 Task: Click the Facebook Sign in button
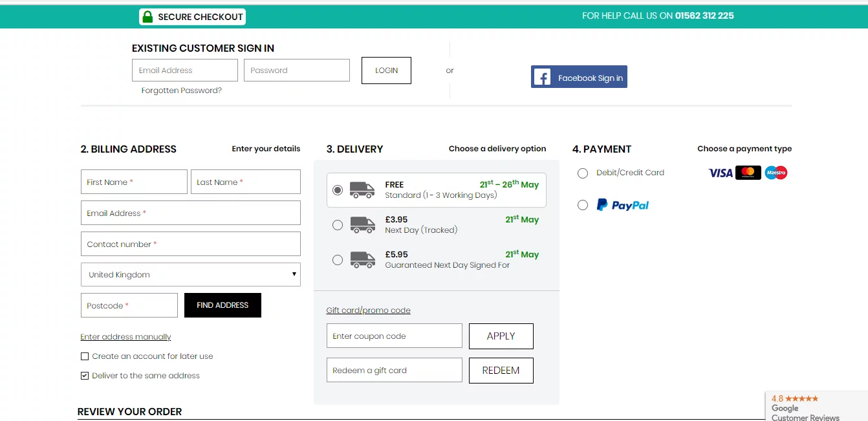[579, 78]
